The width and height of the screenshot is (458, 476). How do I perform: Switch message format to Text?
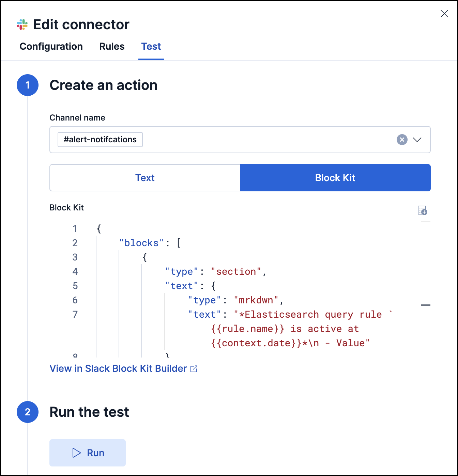tap(145, 177)
